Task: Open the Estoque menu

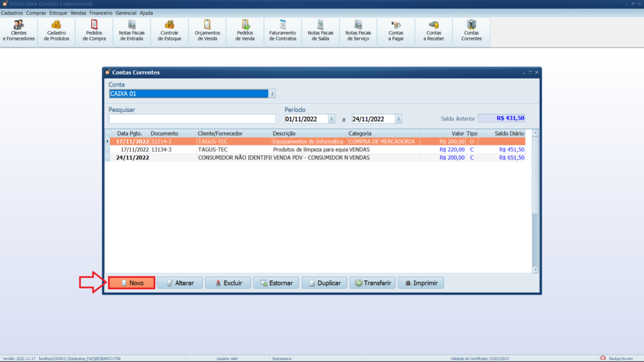Action: [58, 13]
